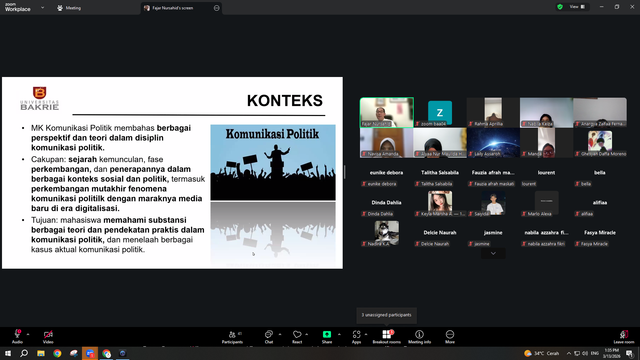Open the React emoji menu
This screenshot has height=360, width=640.
pos(297,337)
